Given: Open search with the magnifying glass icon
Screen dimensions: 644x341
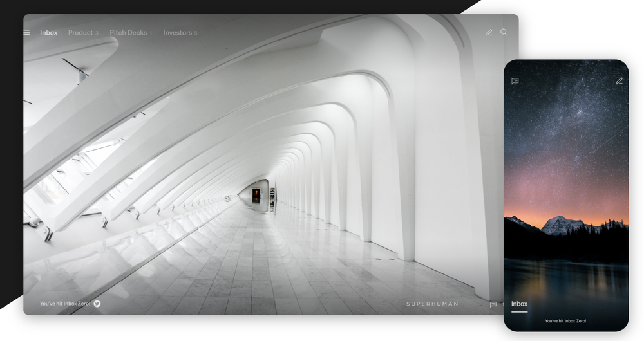Looking at the screenshot, I should pos(504,32).
